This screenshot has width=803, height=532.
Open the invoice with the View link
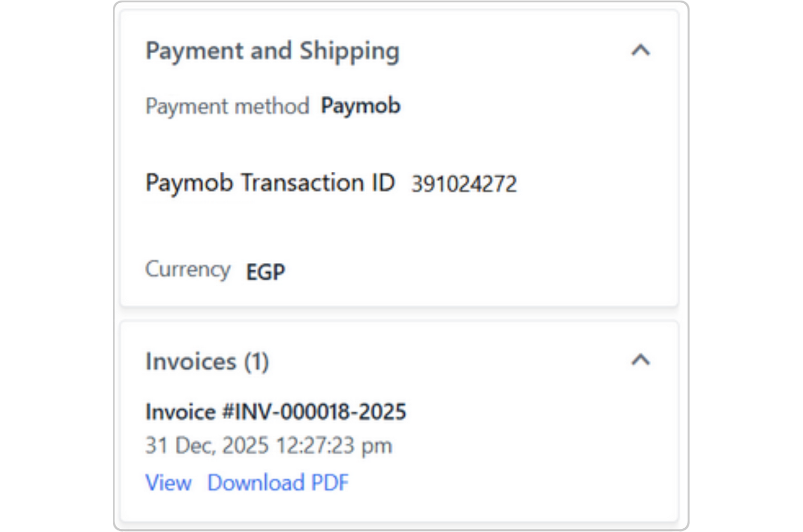coord(168,483)
